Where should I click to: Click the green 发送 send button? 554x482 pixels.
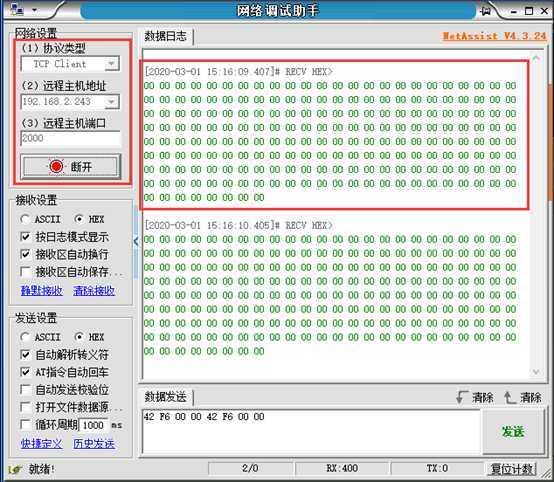point(513,431)
